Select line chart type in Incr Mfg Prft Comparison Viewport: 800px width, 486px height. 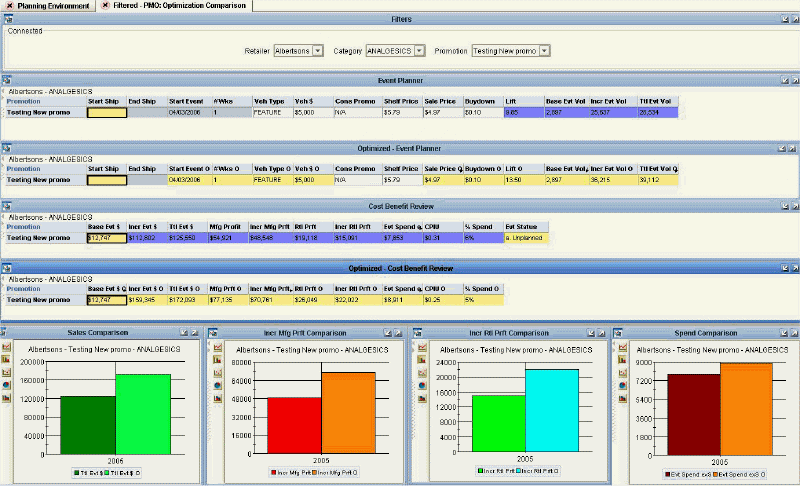click(x=218, y=347)
